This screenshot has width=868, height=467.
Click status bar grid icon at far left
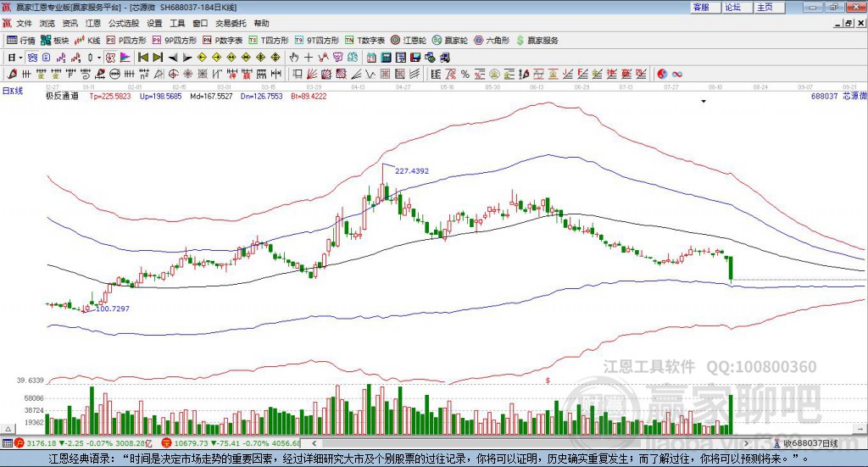[7, 443]
